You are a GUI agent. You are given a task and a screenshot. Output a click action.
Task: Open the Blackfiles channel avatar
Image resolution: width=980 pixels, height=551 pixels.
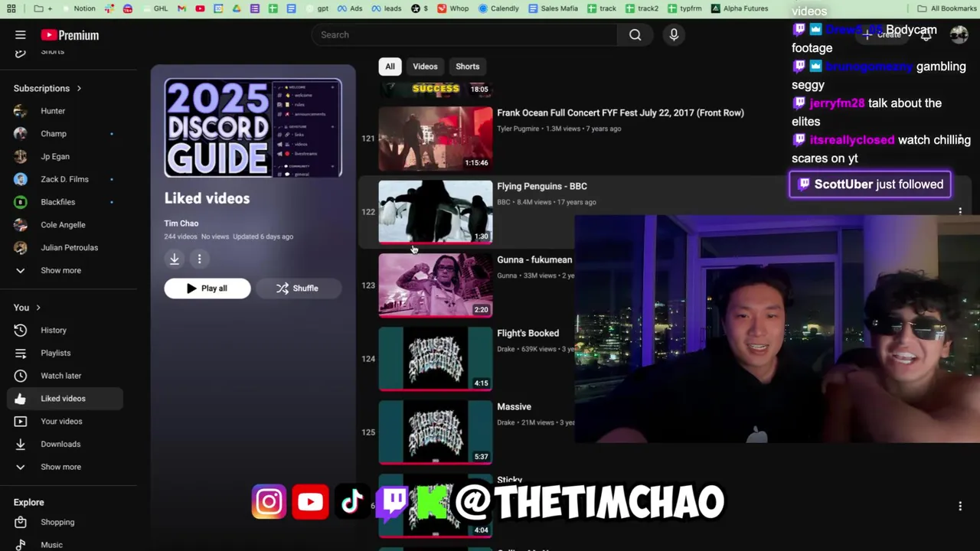click(x=21, y=202)
